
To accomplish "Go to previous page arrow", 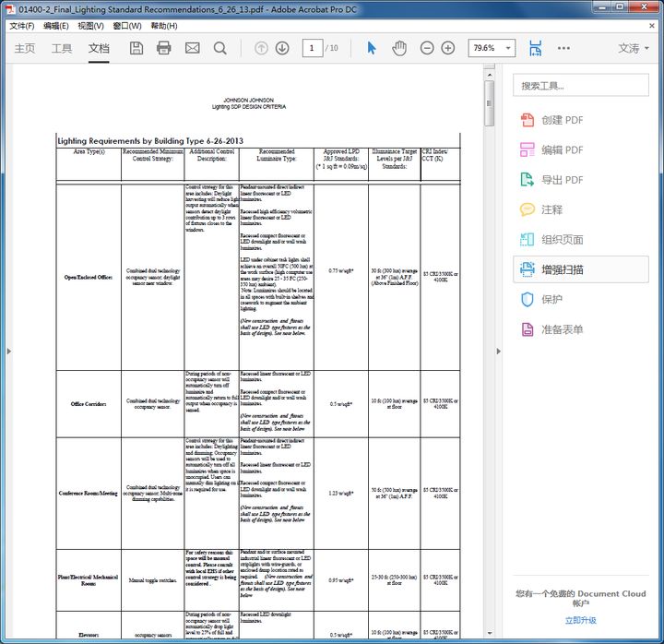I will tap(261, 48).
